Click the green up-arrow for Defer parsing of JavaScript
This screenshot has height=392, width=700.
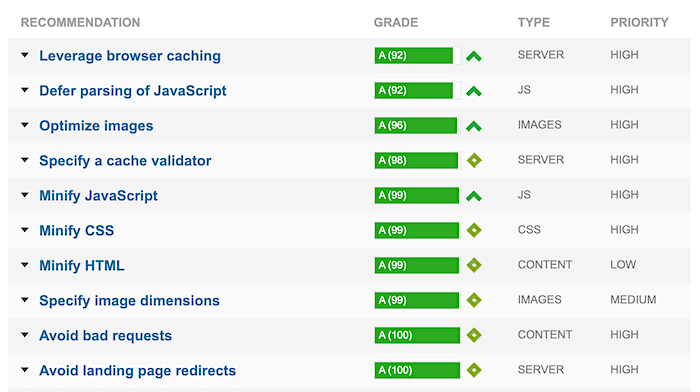[x=474, y=92]
